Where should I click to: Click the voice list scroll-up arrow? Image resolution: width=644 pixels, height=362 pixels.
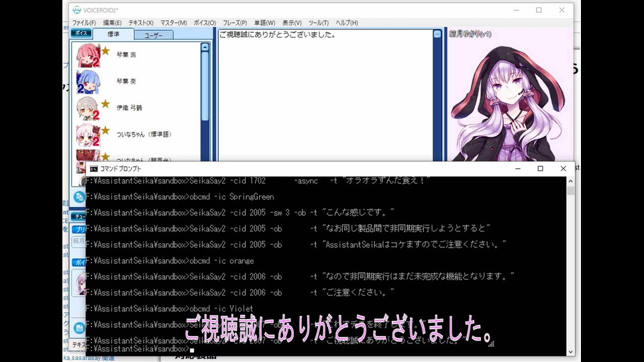tap(205, 47)
